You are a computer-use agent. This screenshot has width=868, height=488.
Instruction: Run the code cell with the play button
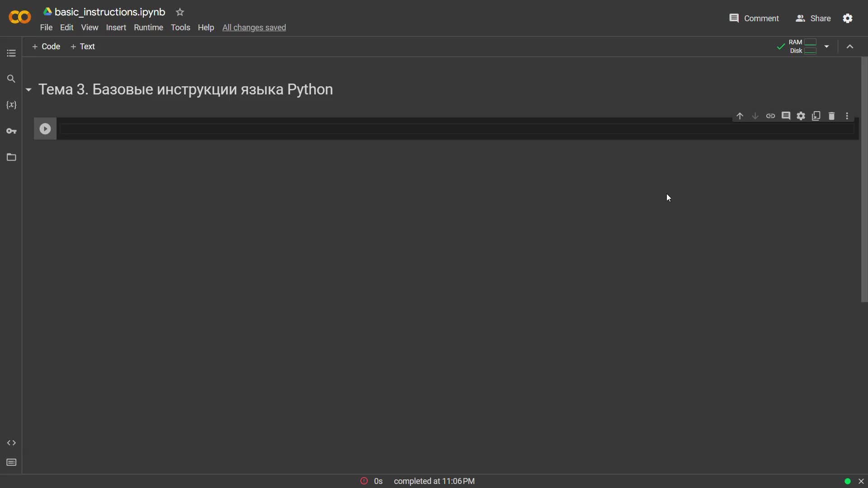pyautogui.click(x=45, y=129)
